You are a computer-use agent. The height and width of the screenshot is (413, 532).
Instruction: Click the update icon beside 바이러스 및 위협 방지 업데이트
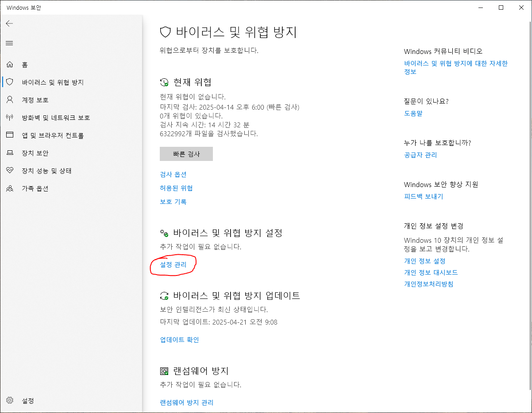coord(164,296)
